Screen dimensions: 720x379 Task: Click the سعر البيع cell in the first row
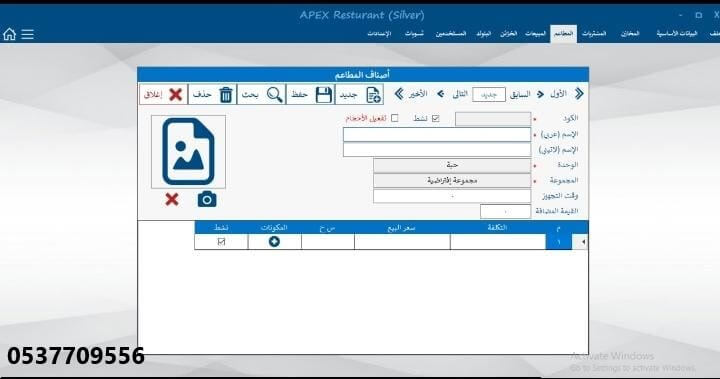[402, 242]
